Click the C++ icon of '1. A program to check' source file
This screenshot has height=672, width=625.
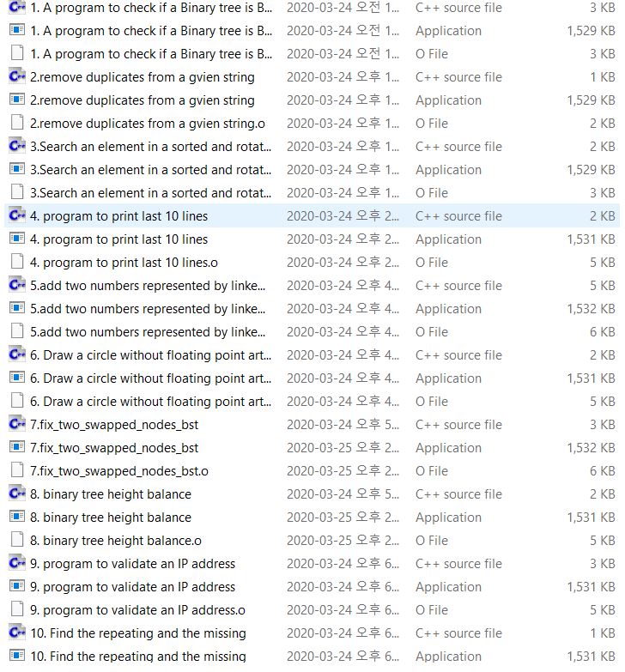tap(17, 7)
